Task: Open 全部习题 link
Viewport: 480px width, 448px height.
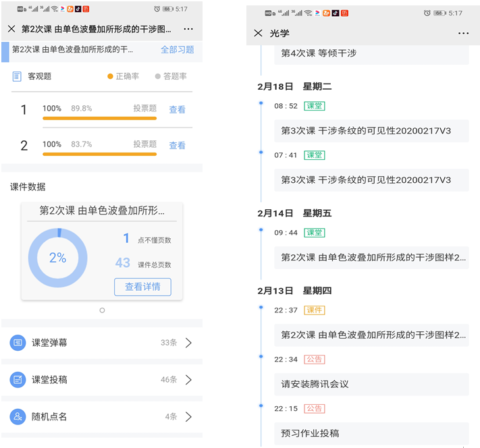Action: click(x=177, y=49)
